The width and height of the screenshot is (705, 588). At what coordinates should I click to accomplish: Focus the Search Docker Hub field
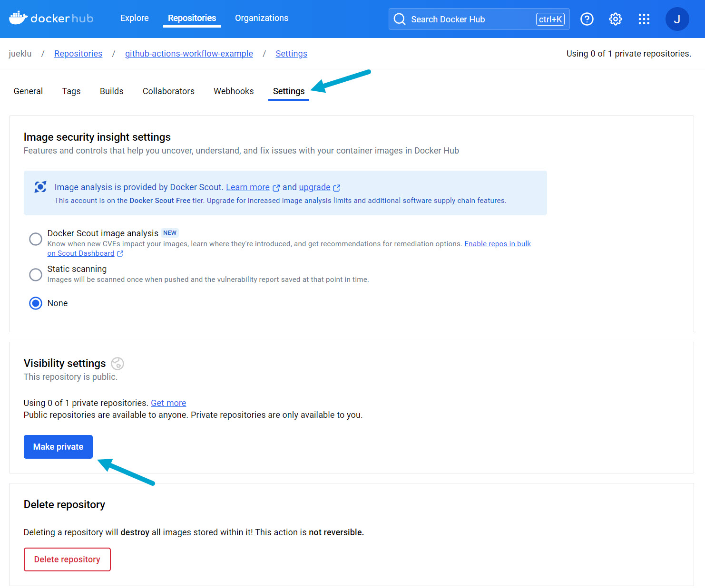point(471,19)
